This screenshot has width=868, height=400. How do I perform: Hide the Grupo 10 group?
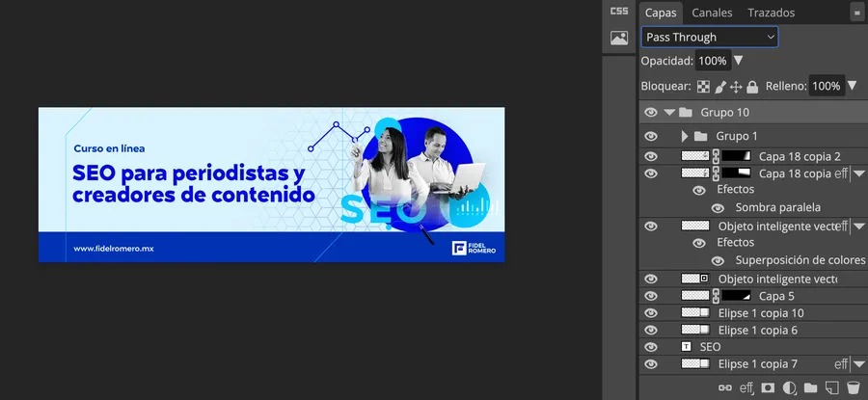tap(651, 113)
